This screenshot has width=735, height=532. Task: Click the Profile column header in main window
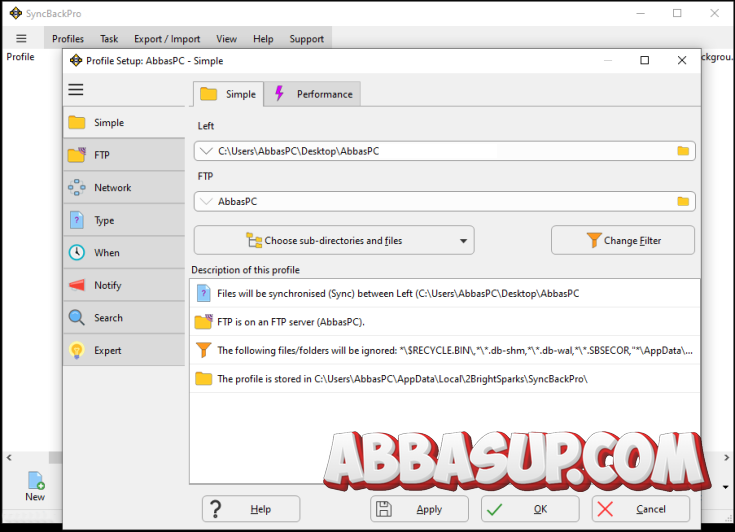20,57
